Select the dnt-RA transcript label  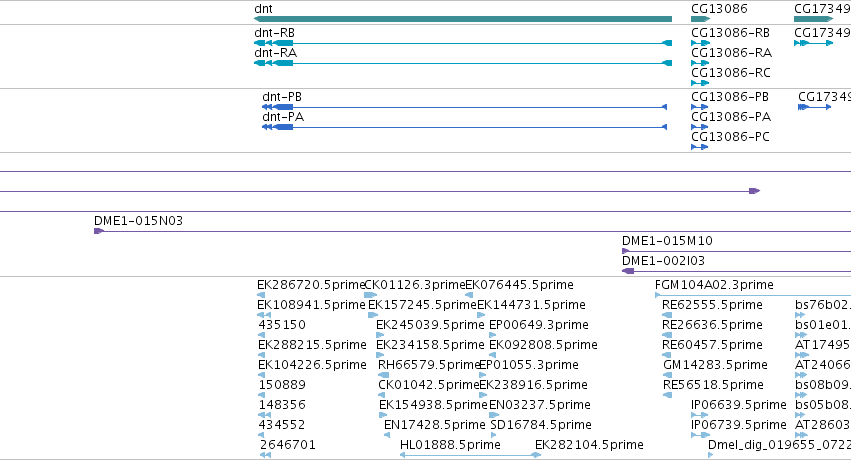click(276, 53)
